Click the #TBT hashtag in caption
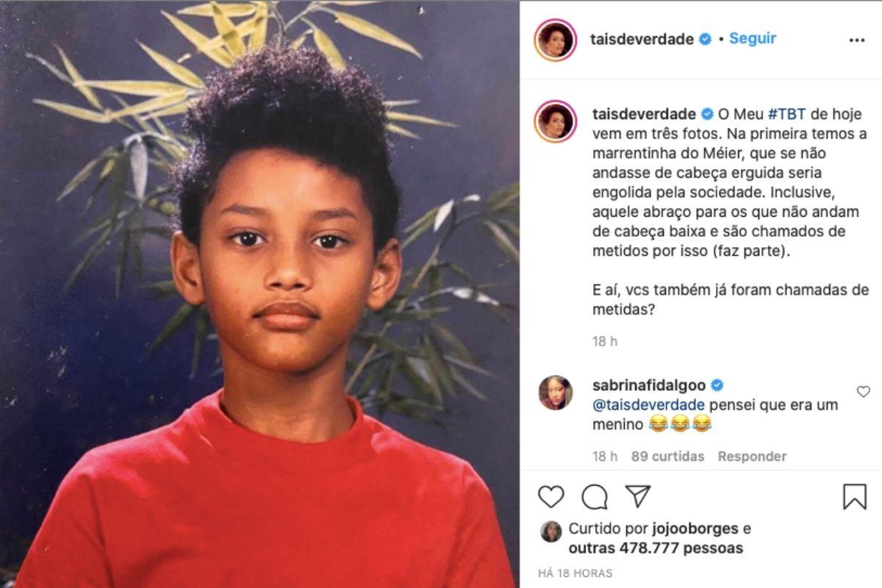The image size is (882, 588). pos(785,115)
